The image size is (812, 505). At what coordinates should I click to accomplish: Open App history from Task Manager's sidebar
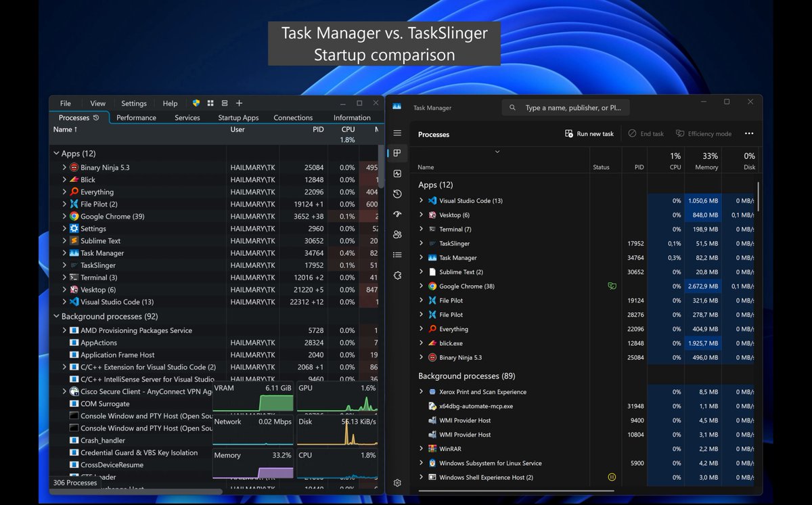(x=397, y=194)
